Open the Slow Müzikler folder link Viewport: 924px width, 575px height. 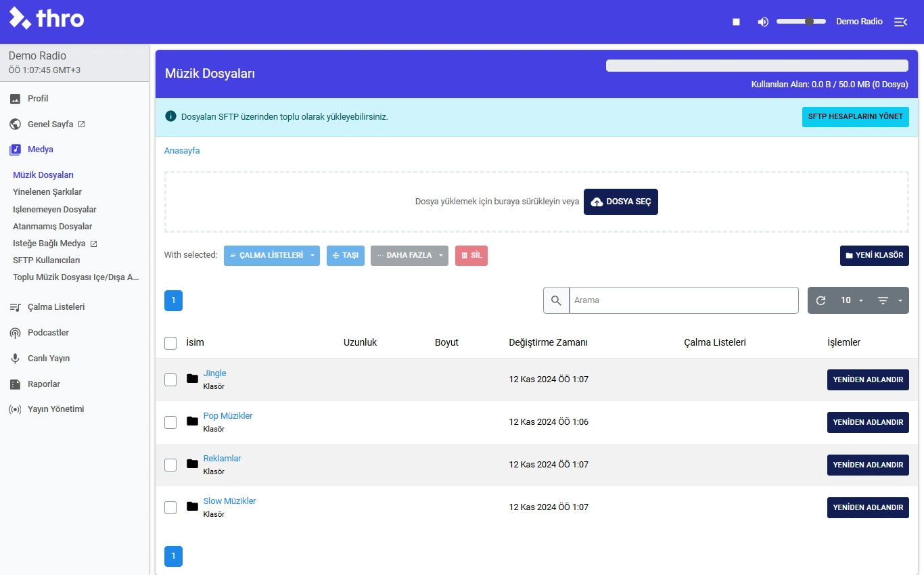pyautogui.click(x=229, y=501)
